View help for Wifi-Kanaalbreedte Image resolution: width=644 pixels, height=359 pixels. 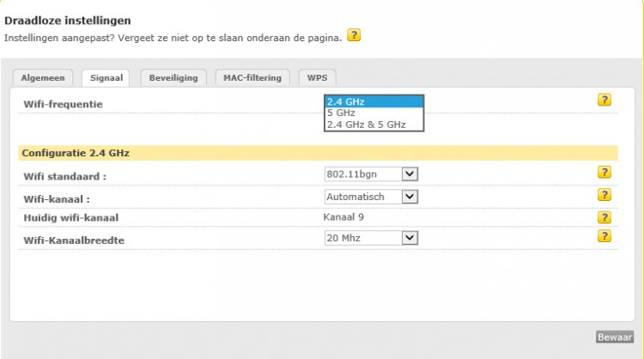tap(605, 236)
